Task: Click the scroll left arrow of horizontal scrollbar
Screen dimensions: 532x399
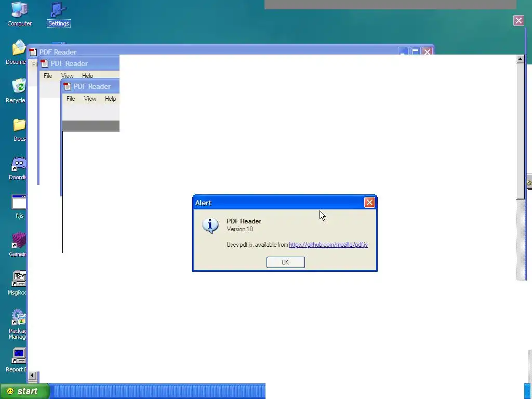Action: [x=33, y=375]
